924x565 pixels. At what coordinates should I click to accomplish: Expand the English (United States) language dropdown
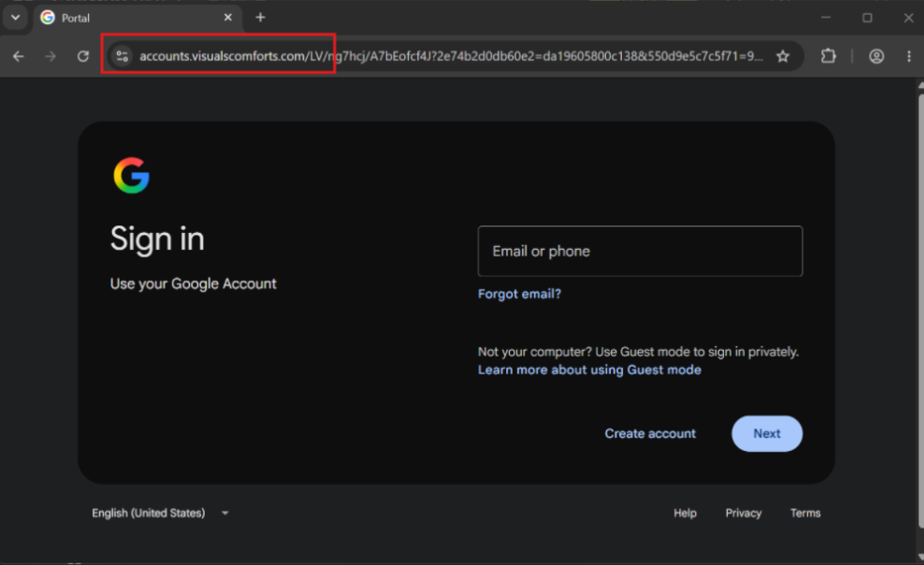pos(160,513)
